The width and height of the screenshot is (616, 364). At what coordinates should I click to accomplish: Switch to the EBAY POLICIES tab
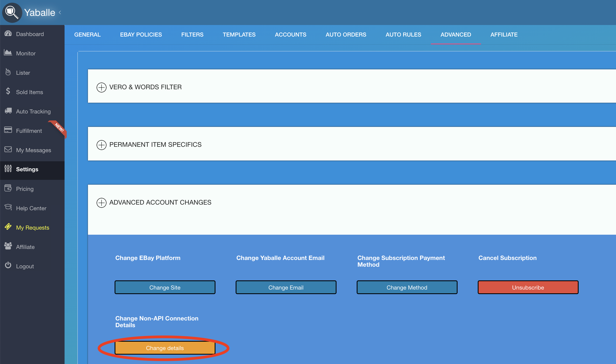pyautogui.click(x=141, y=35)
